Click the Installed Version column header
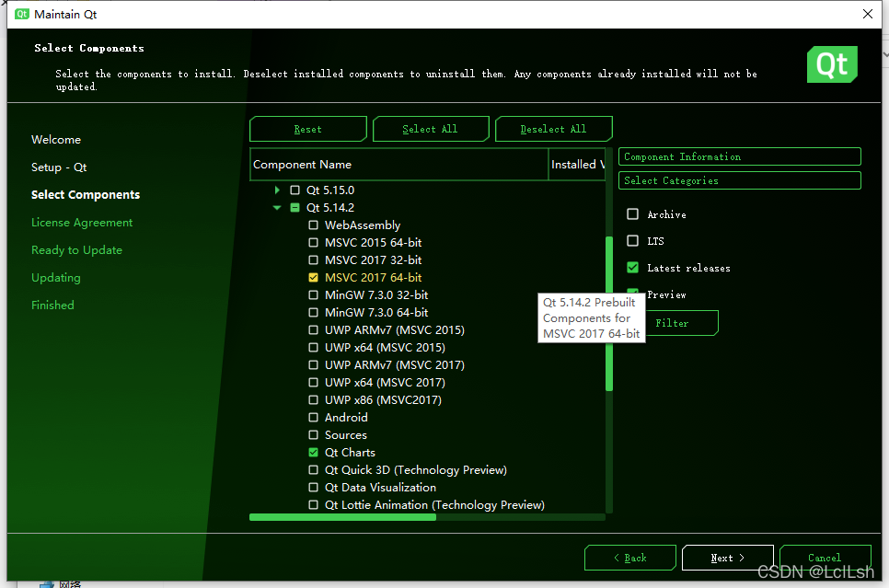This screenshot has height=588, width=889. (x=577, y=165)
